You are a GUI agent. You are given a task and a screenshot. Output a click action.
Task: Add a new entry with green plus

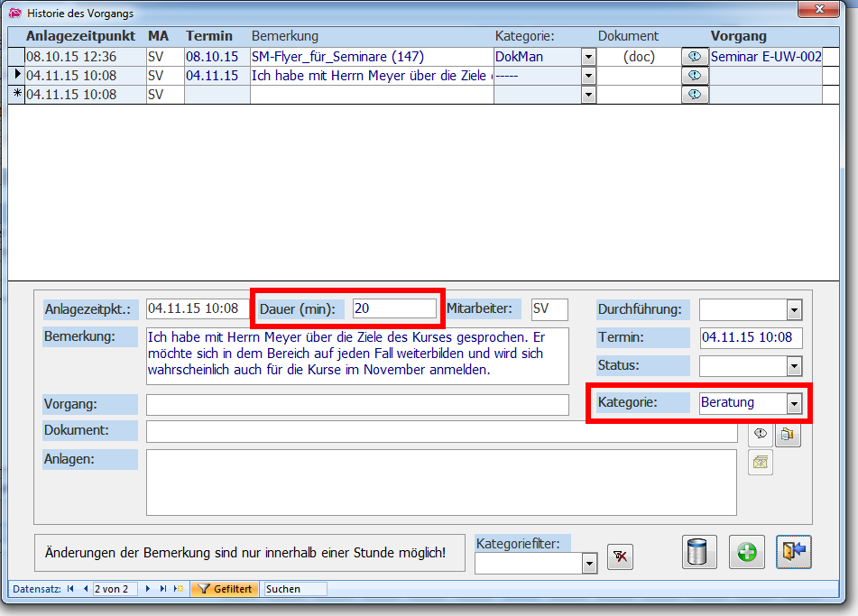746,552
